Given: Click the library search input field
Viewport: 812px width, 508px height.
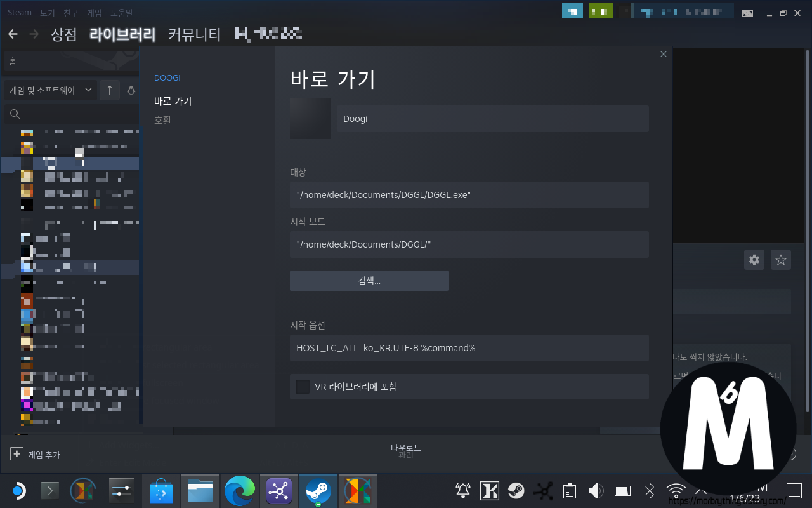Looking at the screenshot, I should pyautogui.click(x=71, y=114).
